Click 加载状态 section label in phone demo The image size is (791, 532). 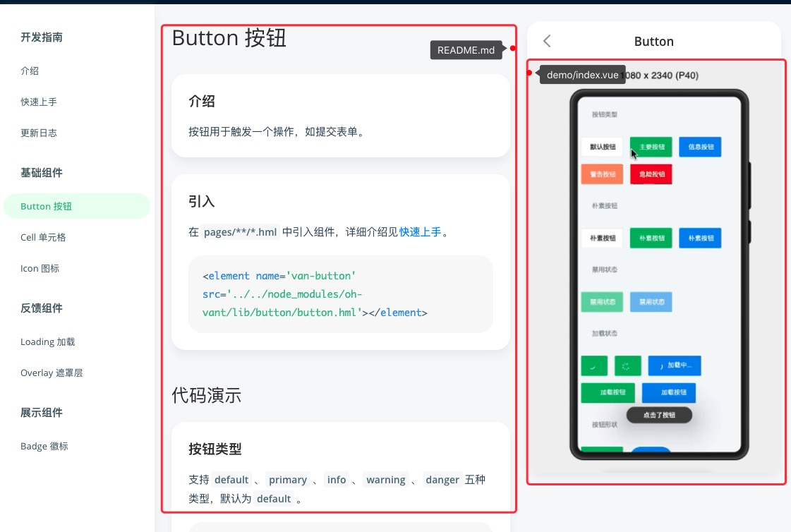(x=604, y=333)
